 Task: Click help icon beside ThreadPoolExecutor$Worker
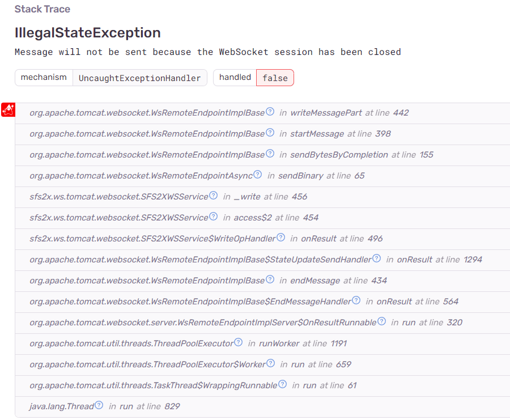click(270, 363)
